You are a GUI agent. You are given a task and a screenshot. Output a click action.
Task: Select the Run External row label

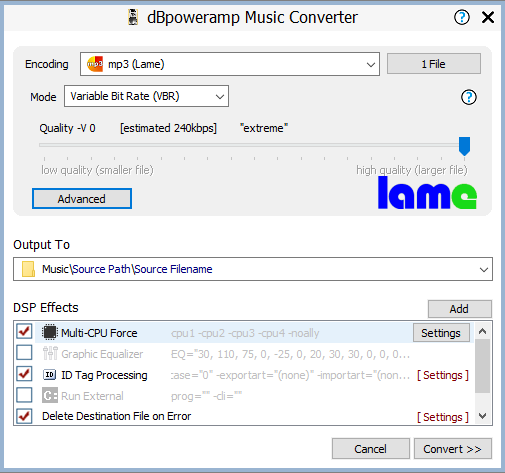pos(92,396)
